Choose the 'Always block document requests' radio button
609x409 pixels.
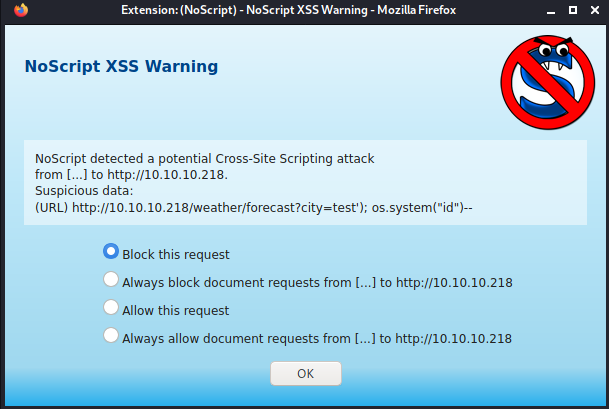[111, 279]
